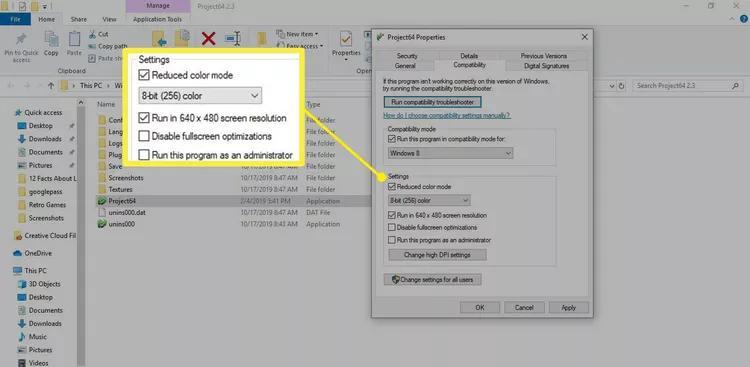
Task: Open the New item dropdown
Action: tap(298, 34)
